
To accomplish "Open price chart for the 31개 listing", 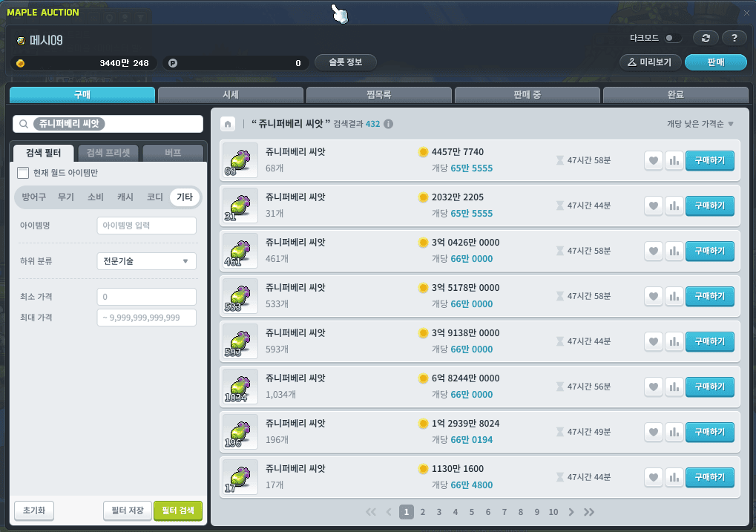I will click(x=674, y=206).
